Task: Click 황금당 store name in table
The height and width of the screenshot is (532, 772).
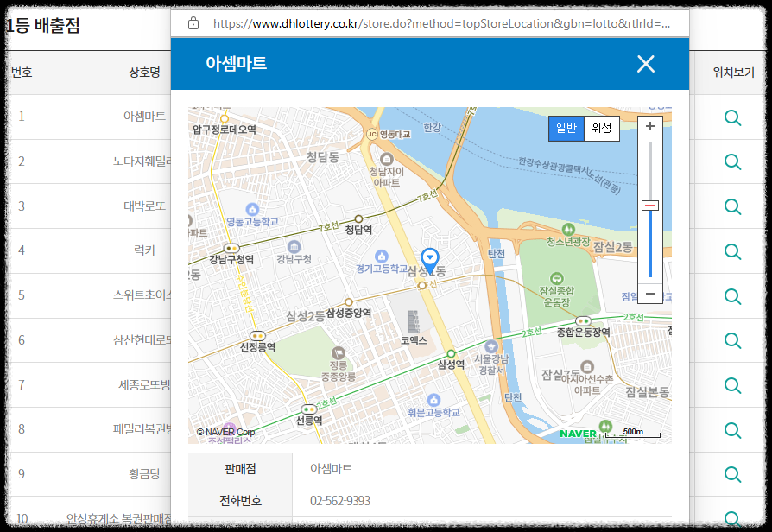Action: click(x=144, y=474)
